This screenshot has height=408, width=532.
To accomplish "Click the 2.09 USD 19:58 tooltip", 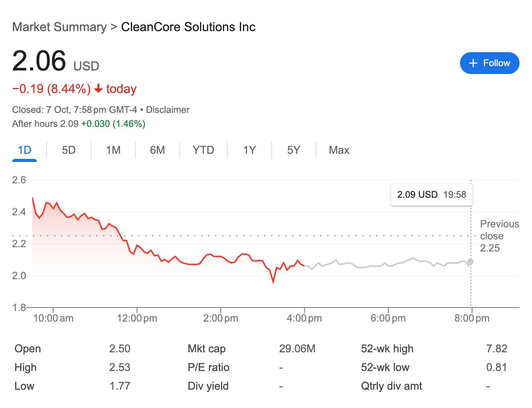I will (431, 195).
